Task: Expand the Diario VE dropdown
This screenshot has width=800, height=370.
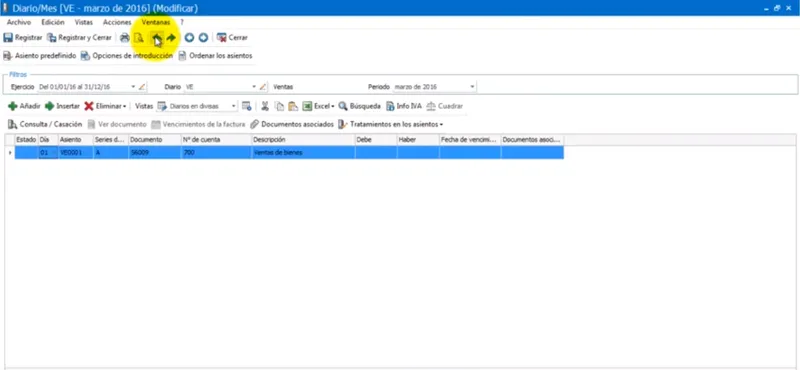Action: click(x=254, y=87)
